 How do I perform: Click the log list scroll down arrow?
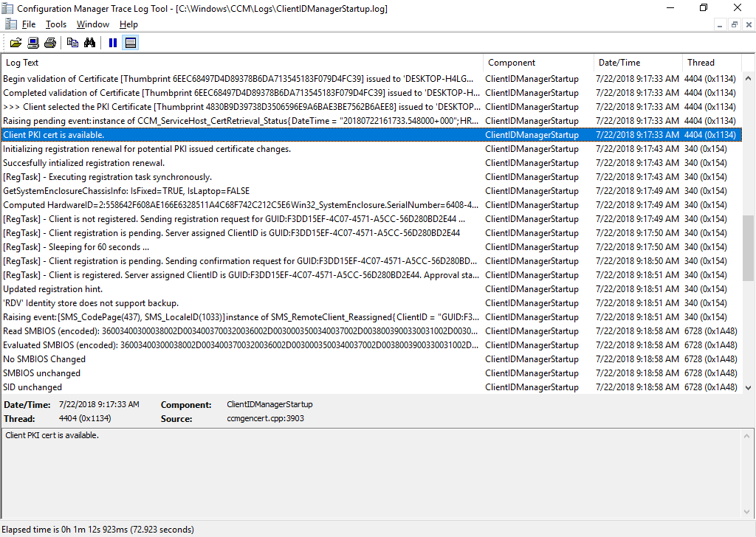coord(748,388)
